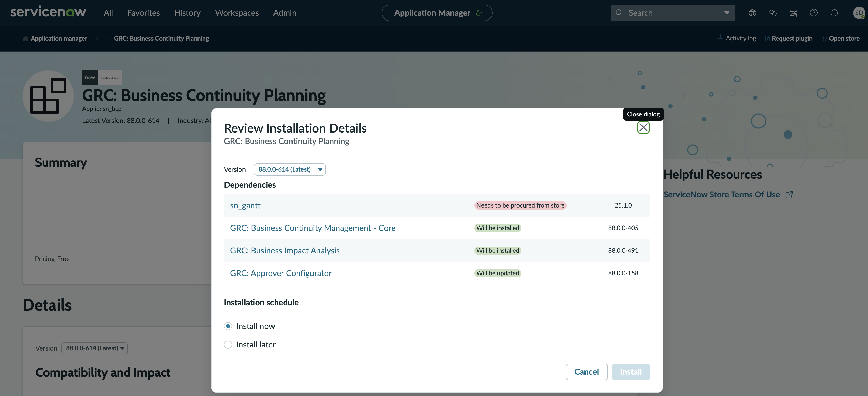
Task: Open the Details section Version dropdown
Action: pyautogui.click(x=94, y=348)
